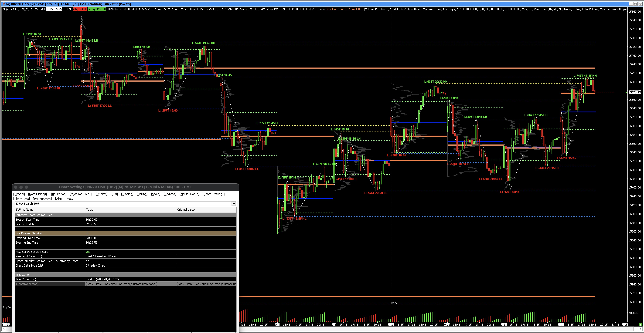This screenshot has height=333, width=644.
Task: Maximize the NQ PROFILE #3 chart window
Action: point(636,4)
